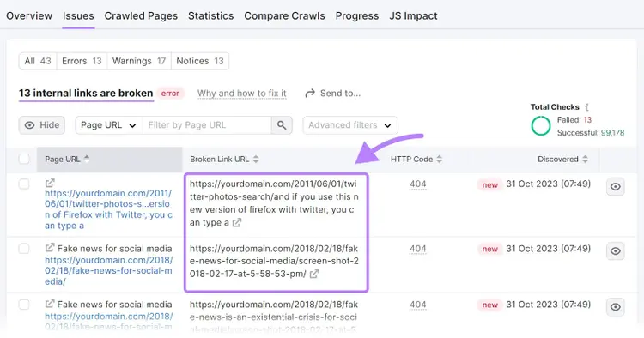The image size is (644, 338).
Task: Focus the Filter by Page URL field
Action: pyautogui.click(x=207, y=125)
